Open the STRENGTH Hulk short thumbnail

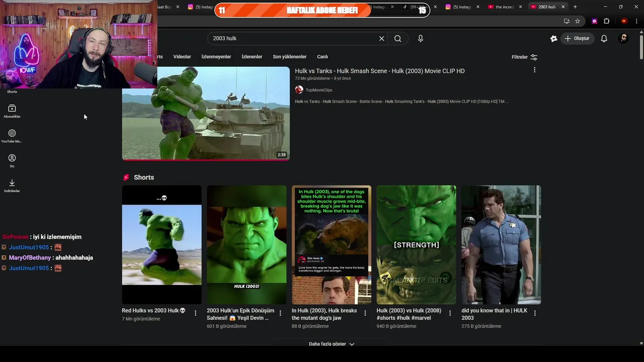417,245
